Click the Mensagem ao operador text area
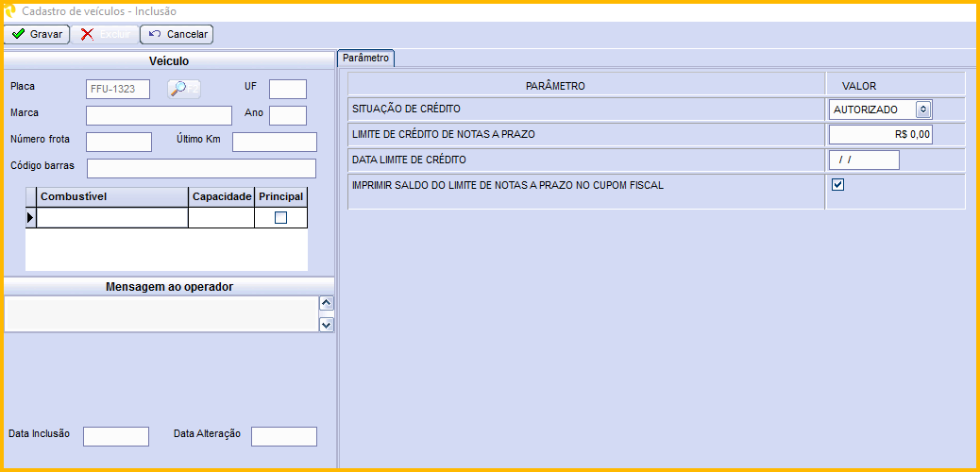The image size is (980, 472). point(161,313)
